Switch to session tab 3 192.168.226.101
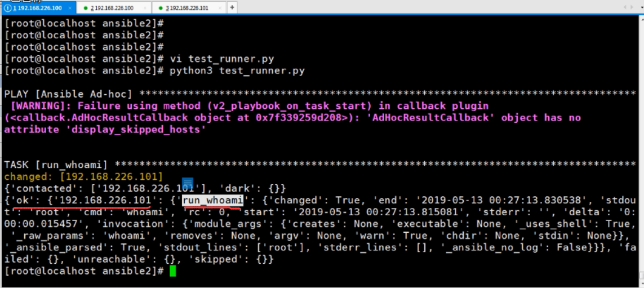 tap(189, 8)
